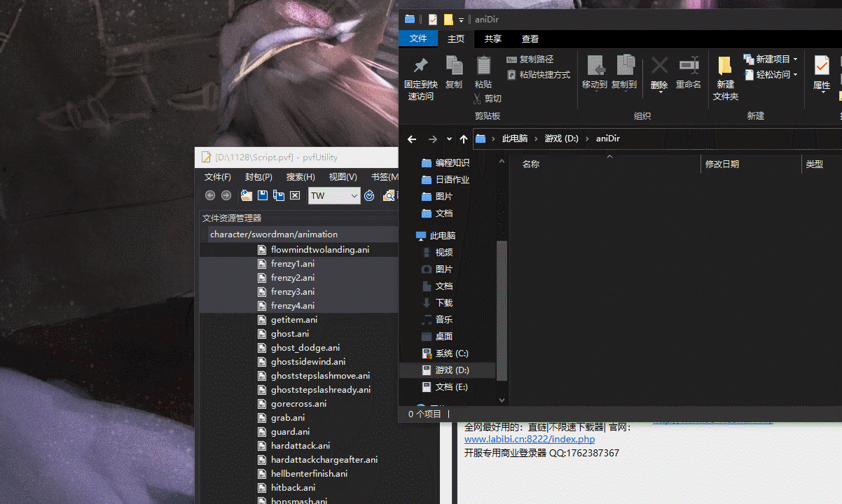Viewport: 842px width, 504px height.
Task: Click the close file X icon in pvfUtility
Action: (x=295, y=195)
